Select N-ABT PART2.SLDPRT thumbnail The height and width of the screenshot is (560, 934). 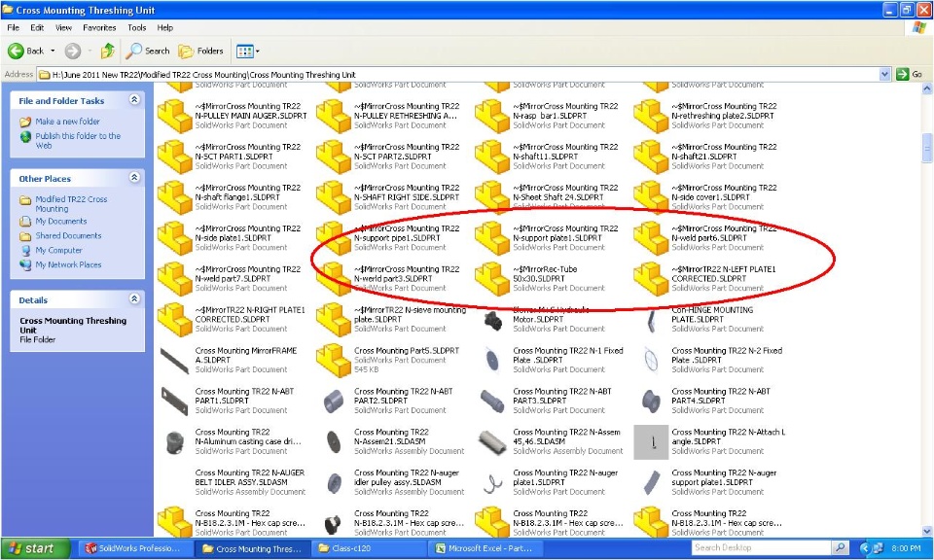tap(333, 402)
